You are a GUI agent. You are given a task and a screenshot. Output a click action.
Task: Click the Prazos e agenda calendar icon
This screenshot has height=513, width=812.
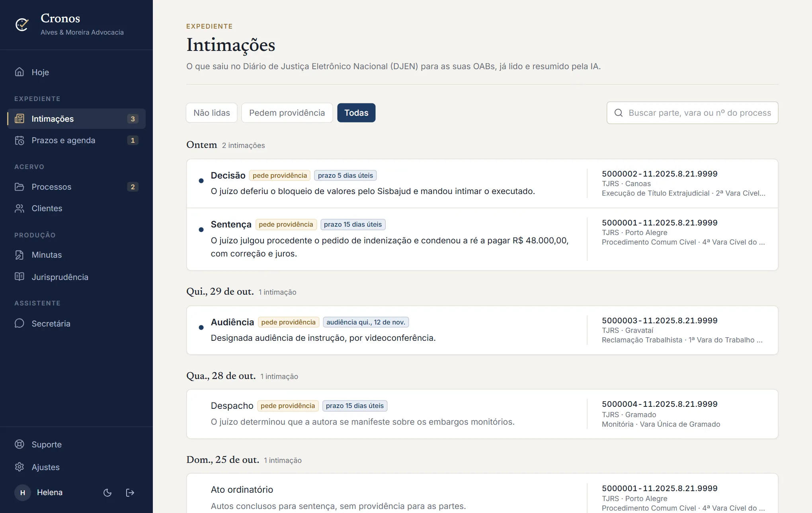(x=20, y=140)
